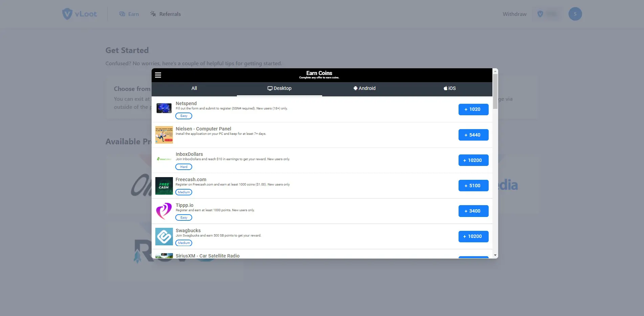Click the Tippp.io logo icon
The width and height of the screenshot is (644, 316).
[164, 211]
